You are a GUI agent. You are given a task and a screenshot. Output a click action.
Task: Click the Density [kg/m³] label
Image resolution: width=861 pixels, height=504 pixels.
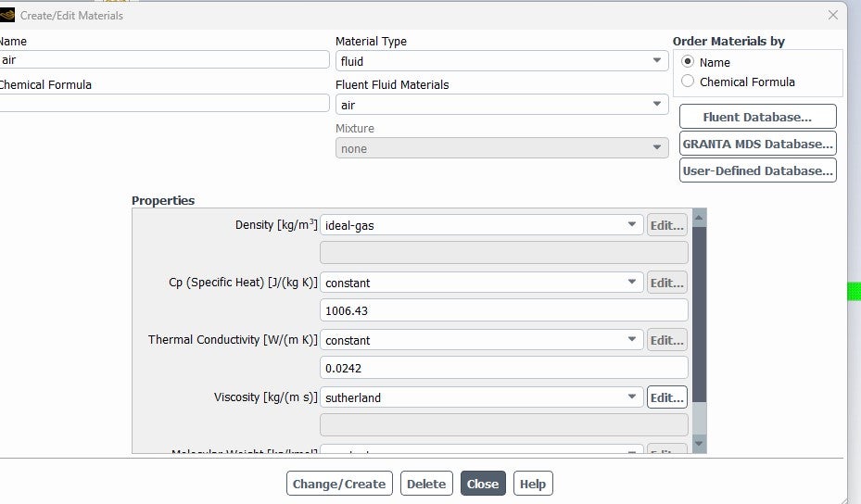[276, 224]
